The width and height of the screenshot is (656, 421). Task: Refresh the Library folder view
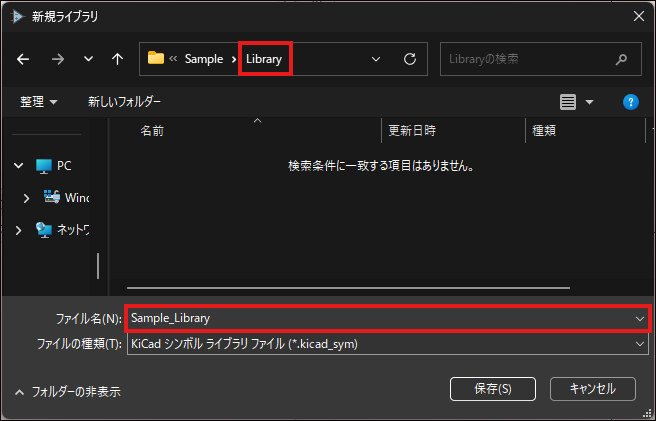tap(409, 59)
